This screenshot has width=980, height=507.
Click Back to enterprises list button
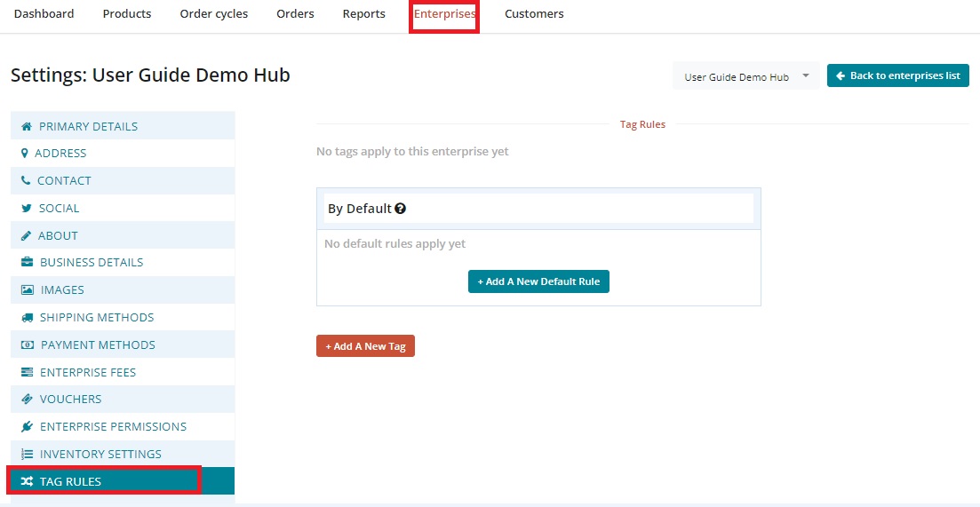(x=897, y=75)
